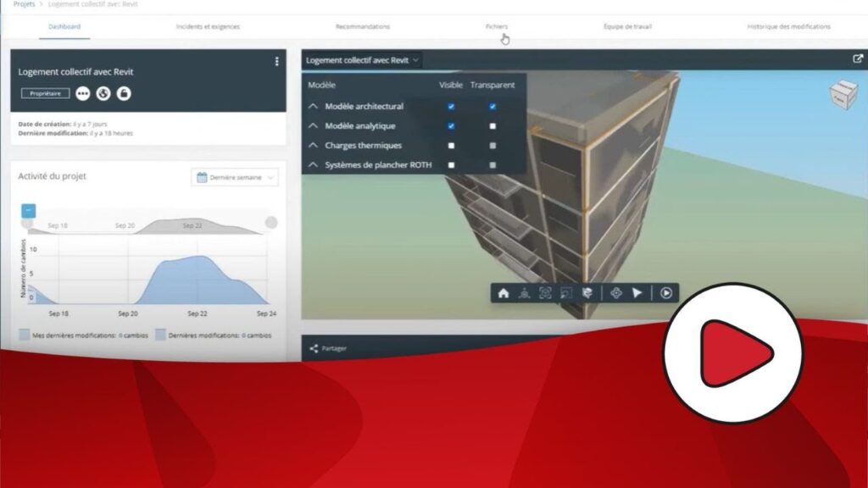This screenshot has width=868, height=488.
Task: Enable Transparent for Modèle analytique
Action: point(492,126)
